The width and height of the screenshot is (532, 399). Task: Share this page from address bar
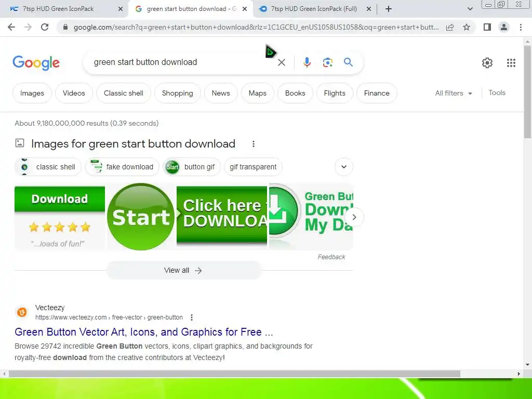coord(450,27)
